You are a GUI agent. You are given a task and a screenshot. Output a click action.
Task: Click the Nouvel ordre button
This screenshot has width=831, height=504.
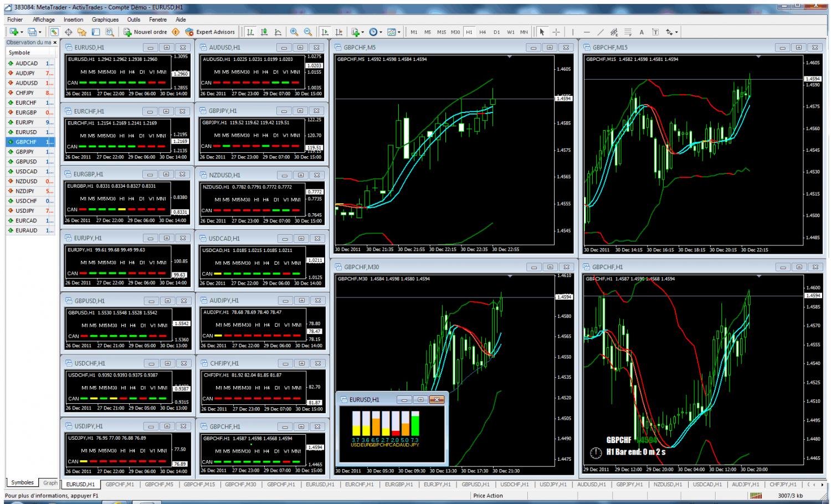pos(146,32)
